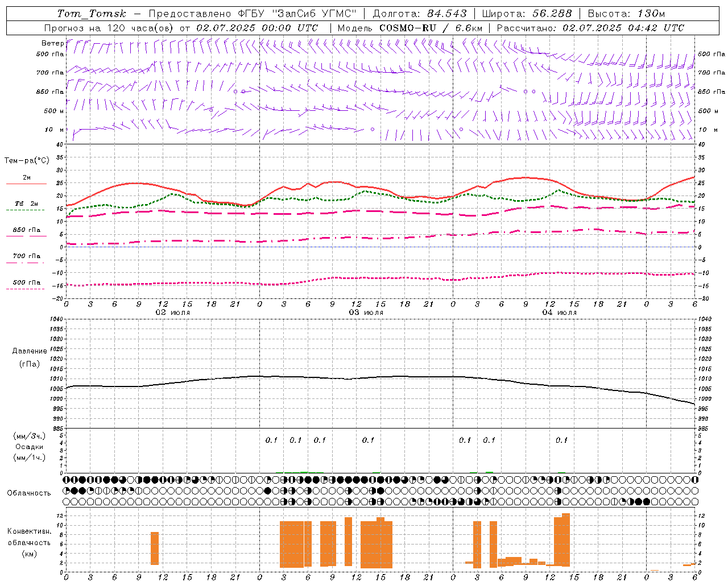Click "700 гПа" entry in temperature legend

[x=27, y=256]
